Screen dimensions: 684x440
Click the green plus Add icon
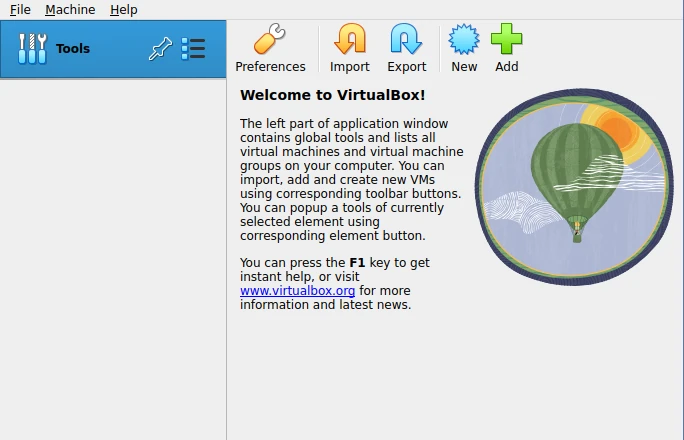507,40
